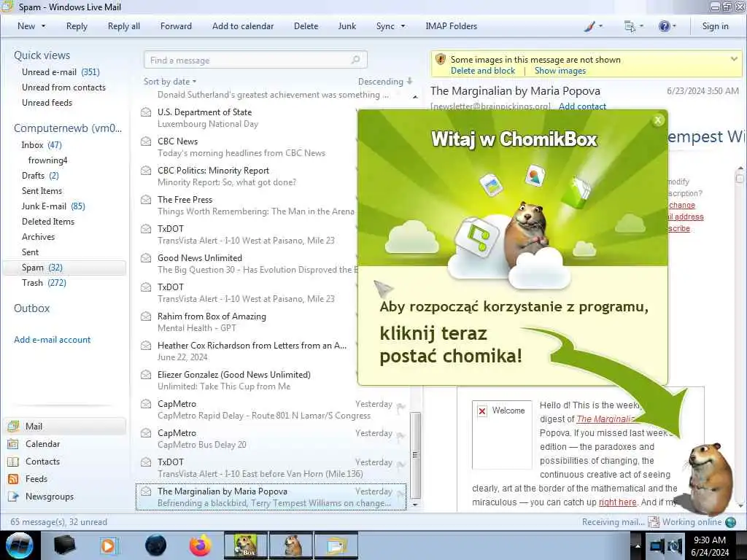The height and width of the screenshot is (560, 747).
Task: Open CBC News message
Action: pyautogui.click(x=248, y=147)
